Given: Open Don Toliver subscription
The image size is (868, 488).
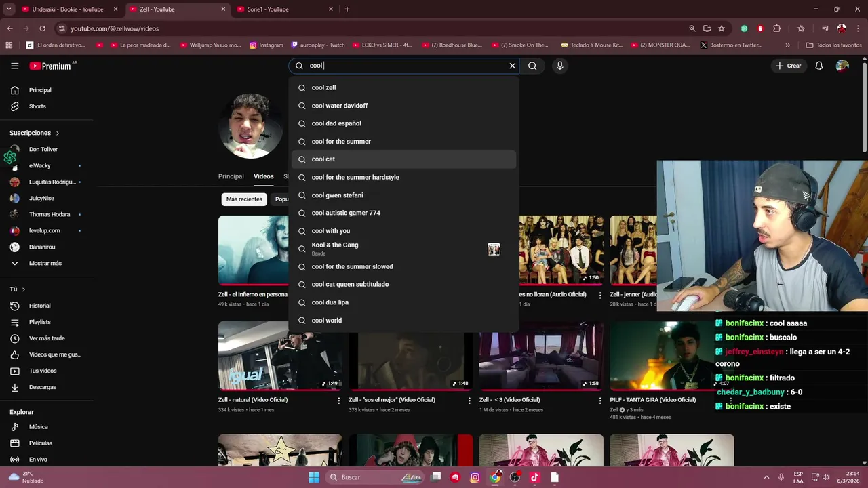Looking at the screenshot, I should (45, 149).
